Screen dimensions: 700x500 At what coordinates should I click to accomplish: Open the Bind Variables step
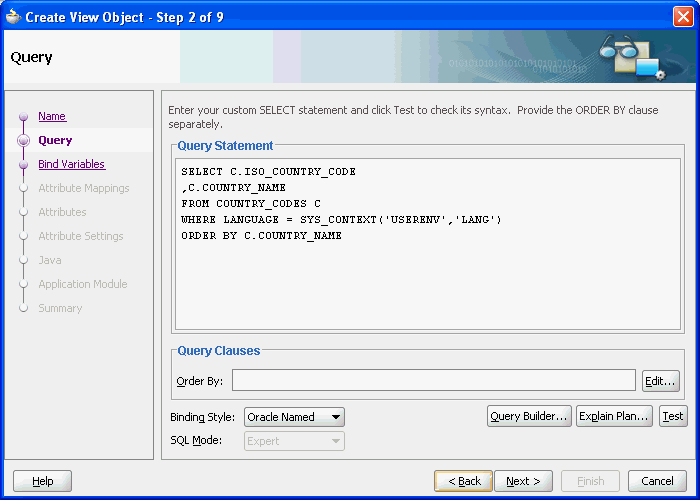(x=71, y=164)
